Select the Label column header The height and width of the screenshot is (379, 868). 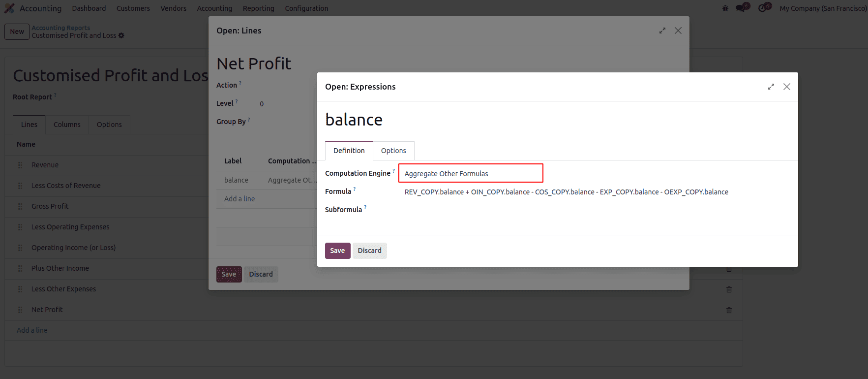(x=233, y=161)
